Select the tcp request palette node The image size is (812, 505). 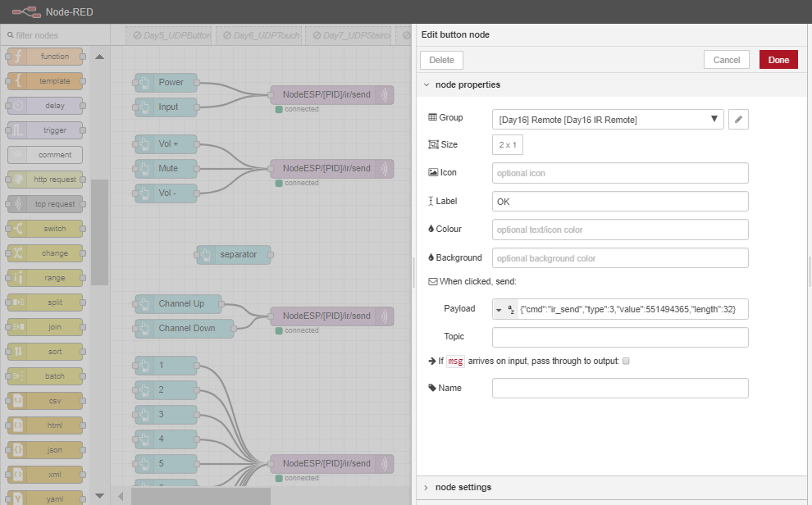click(45, 204)
